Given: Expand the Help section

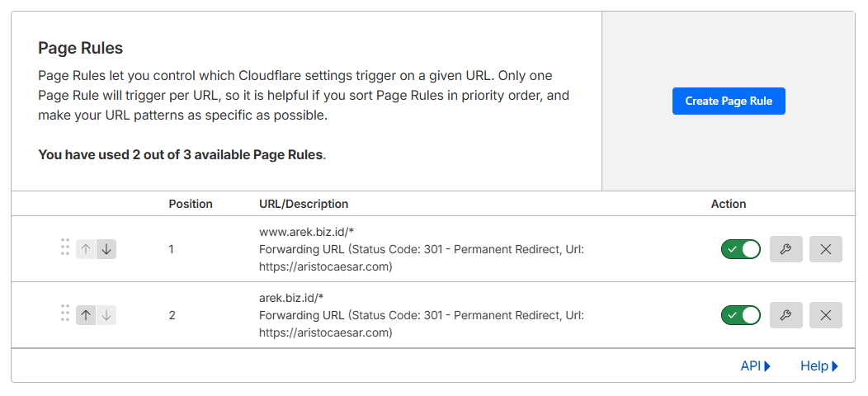Looking at the screenshot, I should (x=818, y=366).
